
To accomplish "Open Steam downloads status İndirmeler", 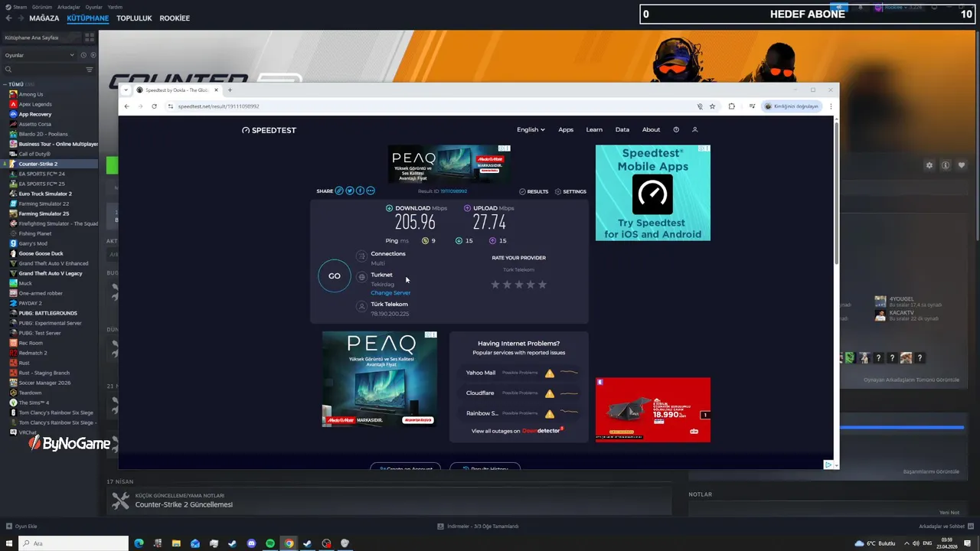I will [479, 527].
